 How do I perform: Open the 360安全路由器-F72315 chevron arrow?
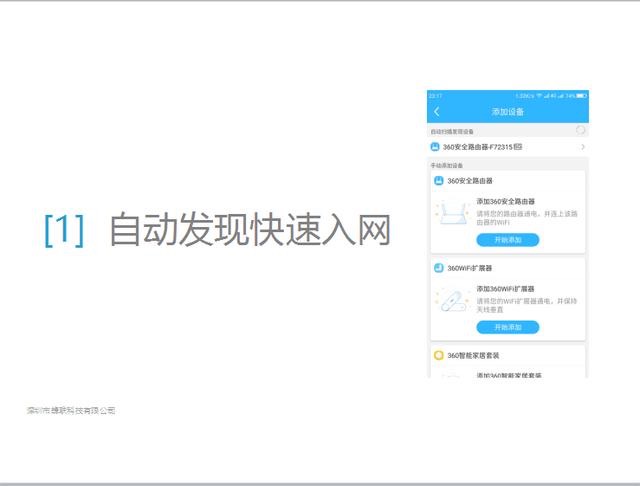coord(582,147)
